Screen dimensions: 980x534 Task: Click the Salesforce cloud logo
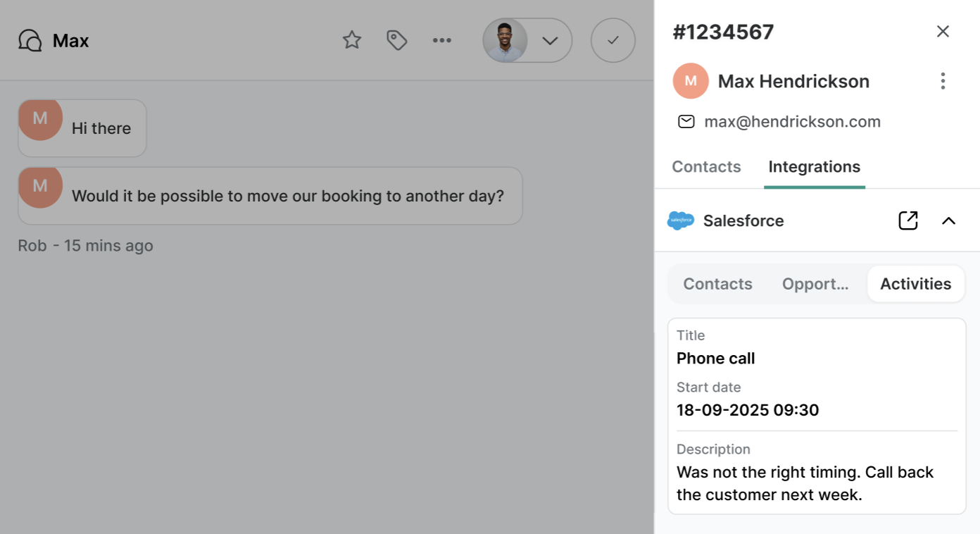coord(681,221)
